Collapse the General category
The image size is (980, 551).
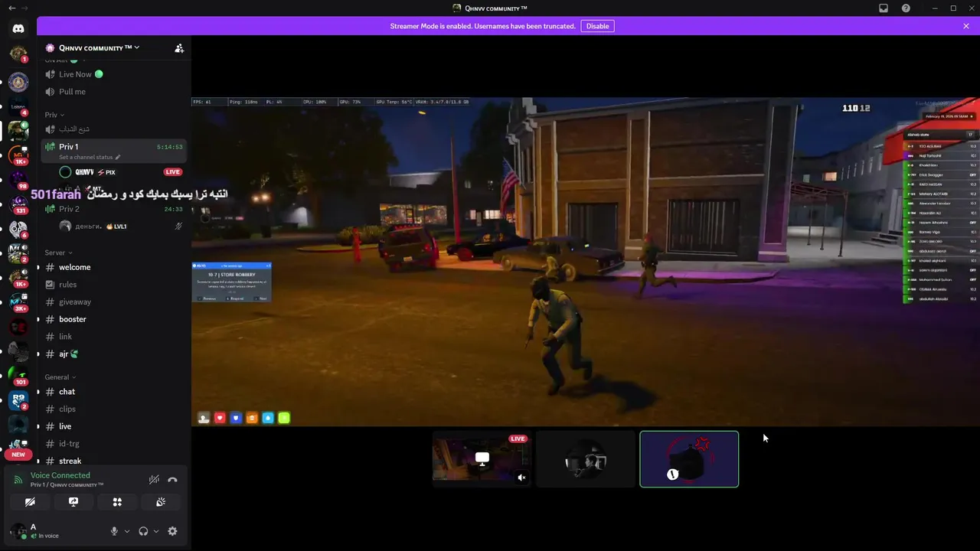tap(60, 377)
